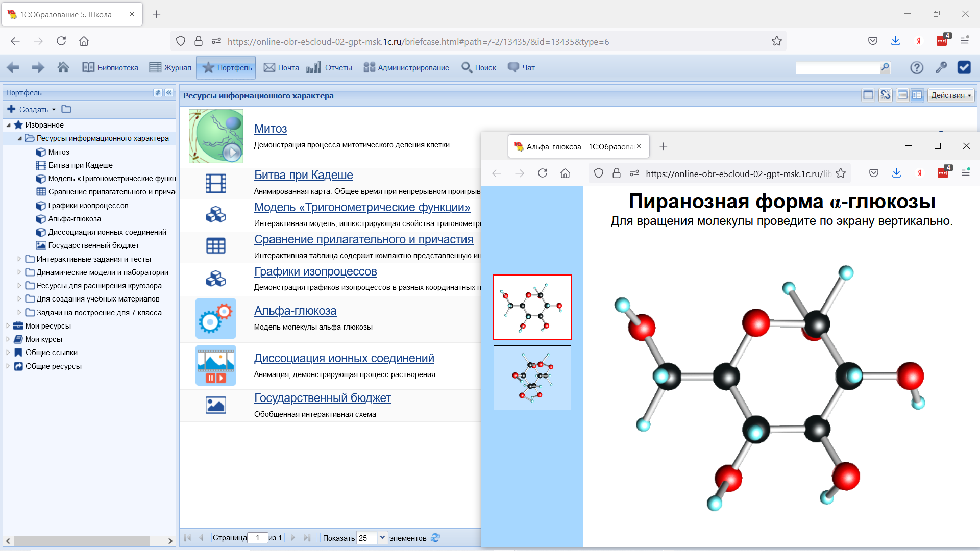Click the table icon for Сравнение прилагательного
Screen dimensions: 980x551
tap(216, 246)
